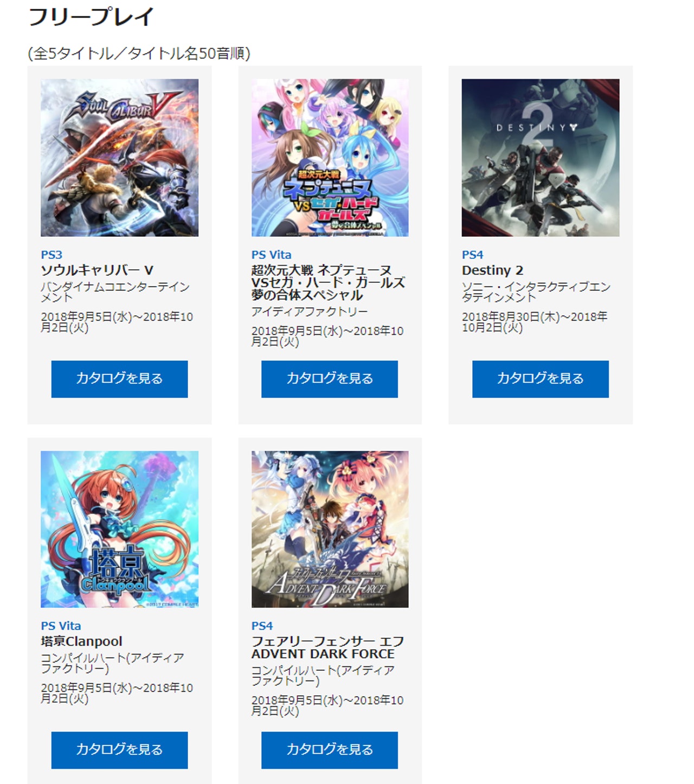
Task: Open the Soul Calibur V cover thumbnail
Action: coord(119,158)
